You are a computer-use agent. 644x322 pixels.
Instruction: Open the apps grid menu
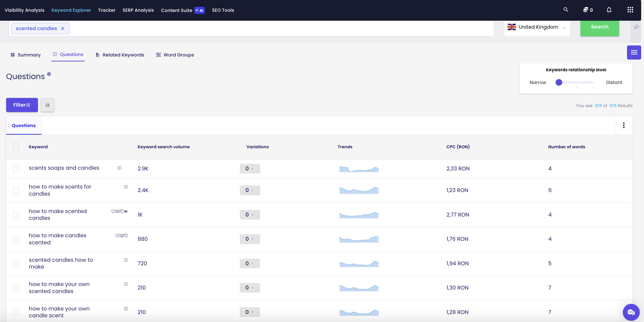[630, 10]
